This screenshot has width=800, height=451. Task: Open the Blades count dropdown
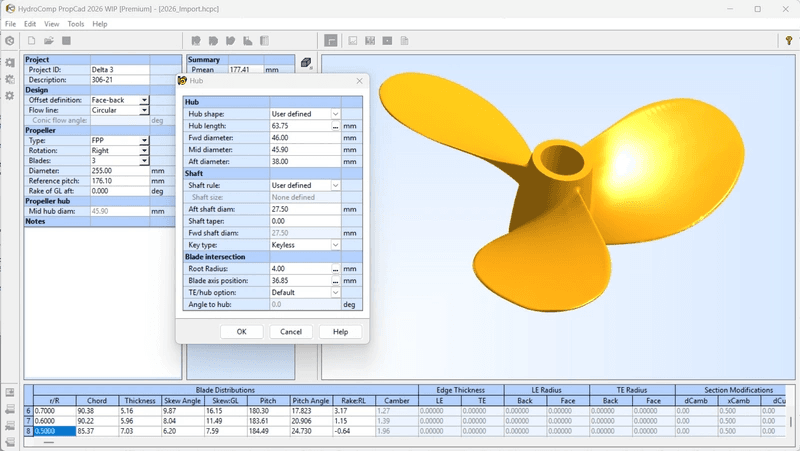click(x=144, y=161)
